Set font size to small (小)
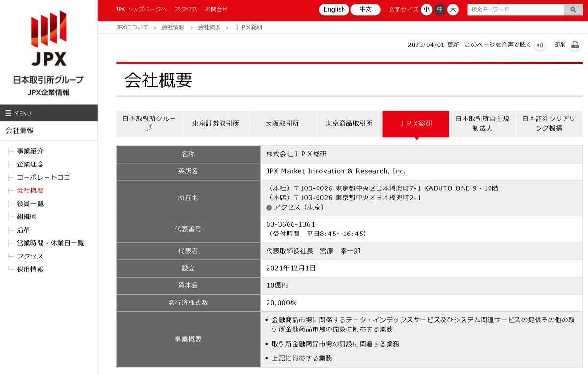The image size is (588, 375). pyautogui.click(x=427, y=9)
